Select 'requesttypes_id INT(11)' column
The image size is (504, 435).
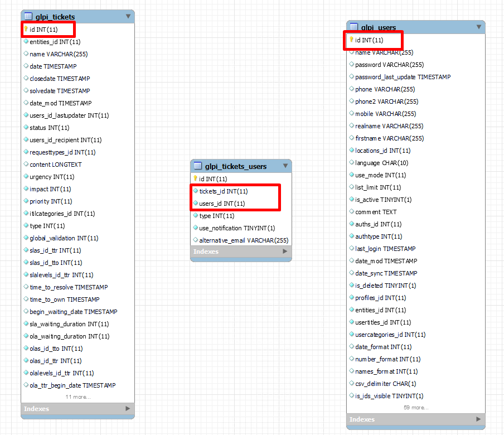[x=62, y=152]
